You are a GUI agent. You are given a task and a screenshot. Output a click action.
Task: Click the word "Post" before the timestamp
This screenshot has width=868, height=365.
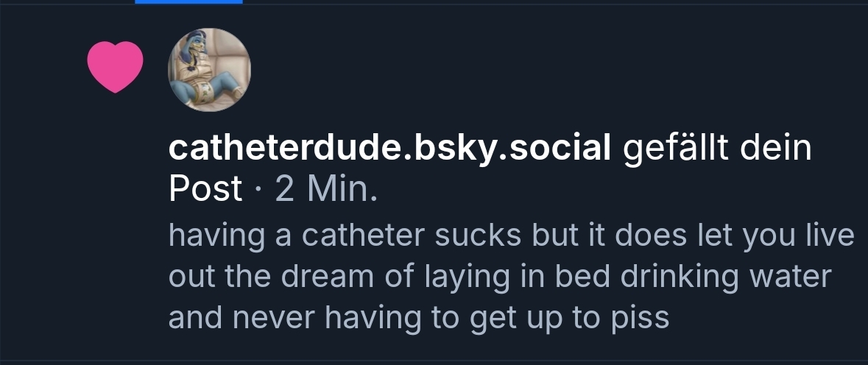click(205, 188)
